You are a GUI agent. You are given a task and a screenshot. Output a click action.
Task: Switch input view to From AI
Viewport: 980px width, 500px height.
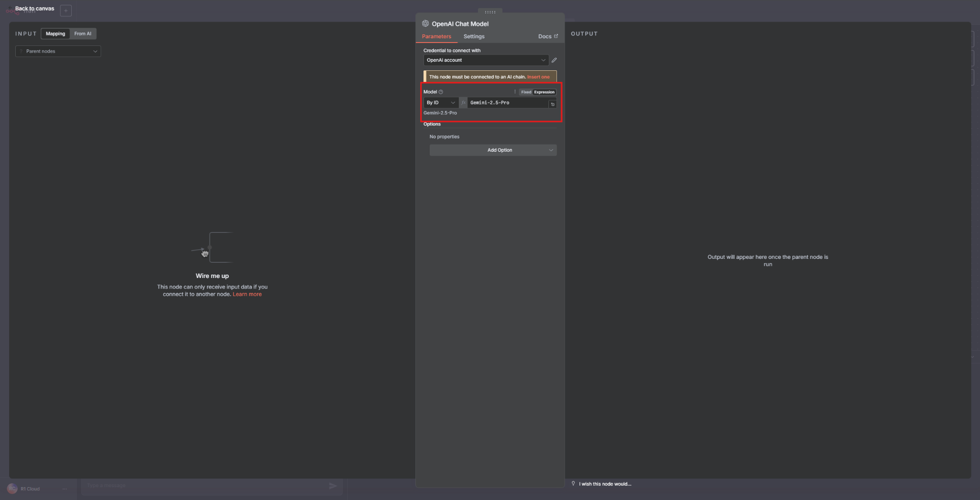click(x=83, y=33)
